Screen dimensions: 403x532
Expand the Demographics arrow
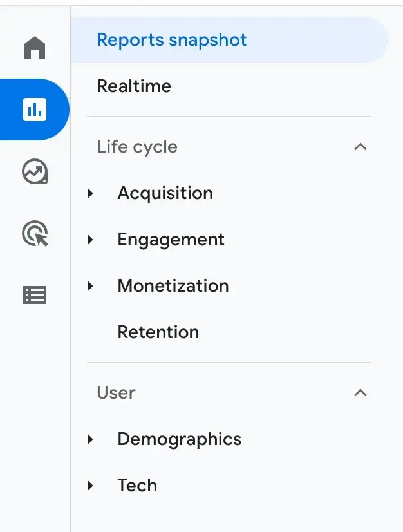coord(90,439)
